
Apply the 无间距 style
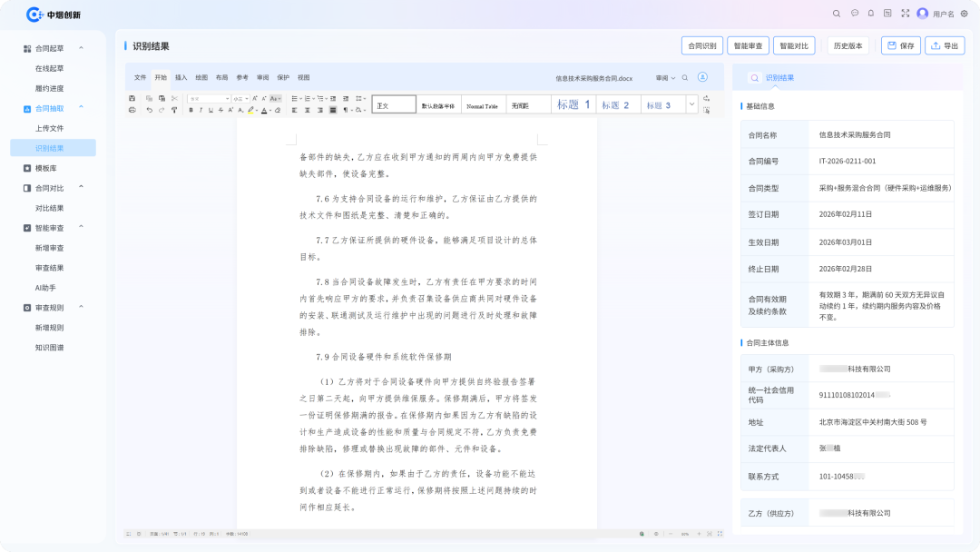click(x=528, y=104)
